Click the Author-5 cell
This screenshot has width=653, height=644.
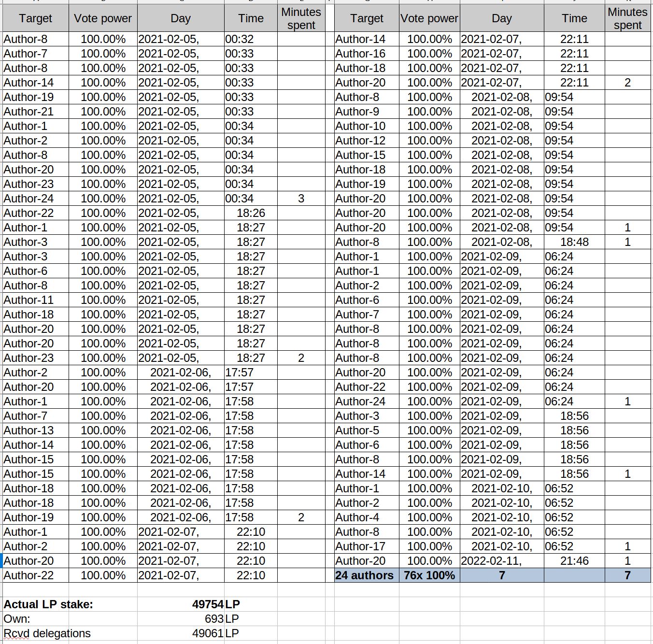pos(367,430)
